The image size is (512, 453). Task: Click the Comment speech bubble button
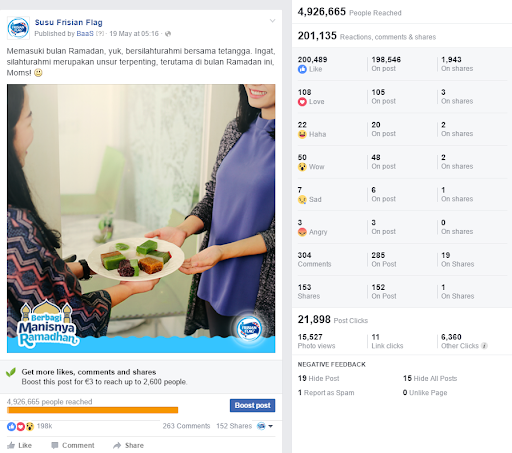tap(73, 445)
